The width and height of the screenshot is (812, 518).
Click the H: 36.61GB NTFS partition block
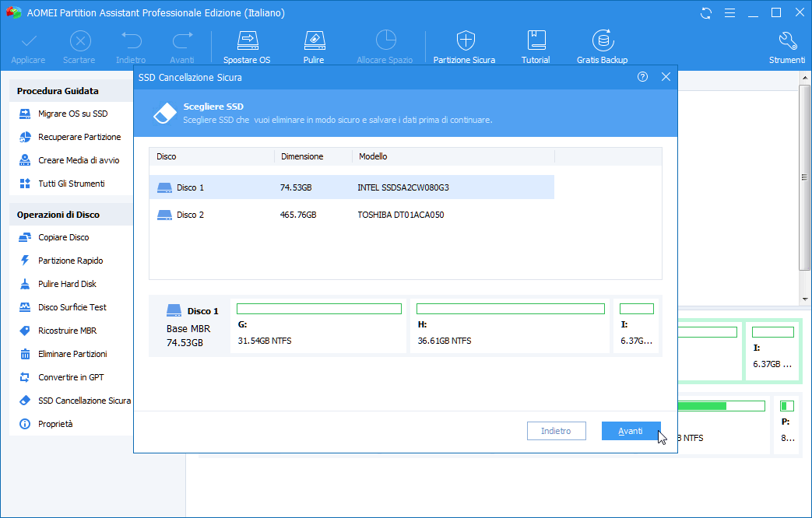(x=510, y=325)
